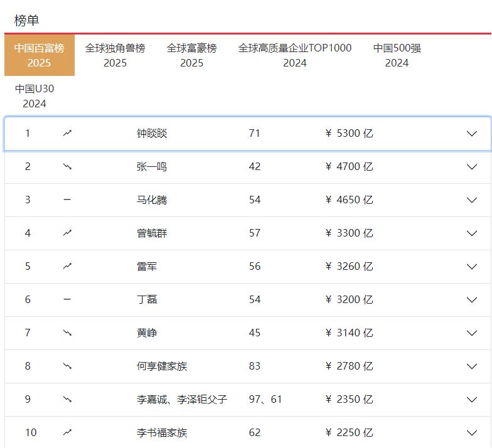
Task: Expand details for 李嘉诚、李泽钜父子
Action: click(472, 399)
